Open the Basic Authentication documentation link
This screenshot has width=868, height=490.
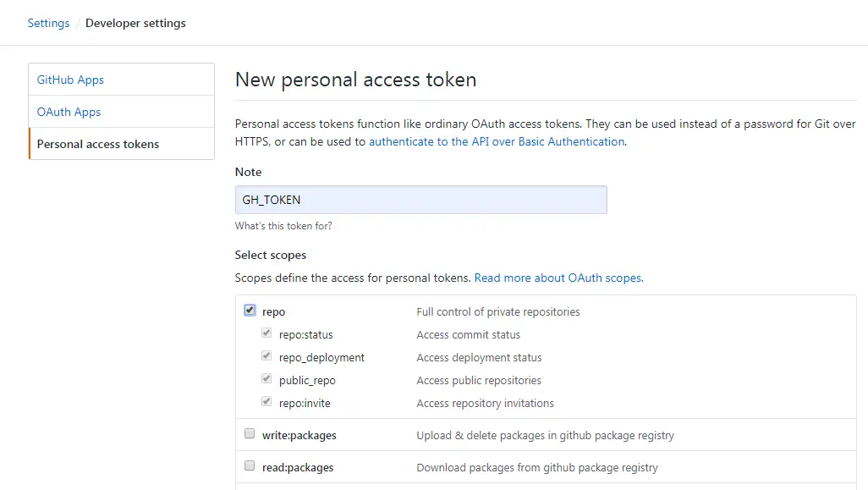click(x=497, y=141)
